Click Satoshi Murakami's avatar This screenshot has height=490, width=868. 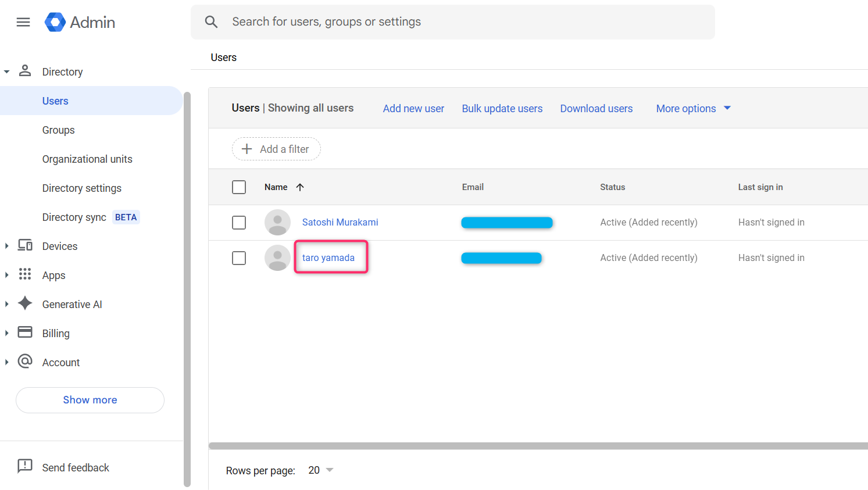point(277,223)
